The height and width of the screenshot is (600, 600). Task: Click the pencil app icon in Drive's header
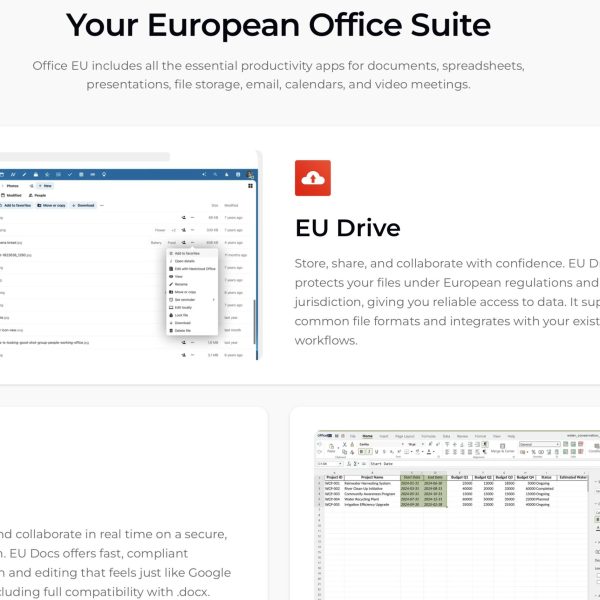pos(24,174)
